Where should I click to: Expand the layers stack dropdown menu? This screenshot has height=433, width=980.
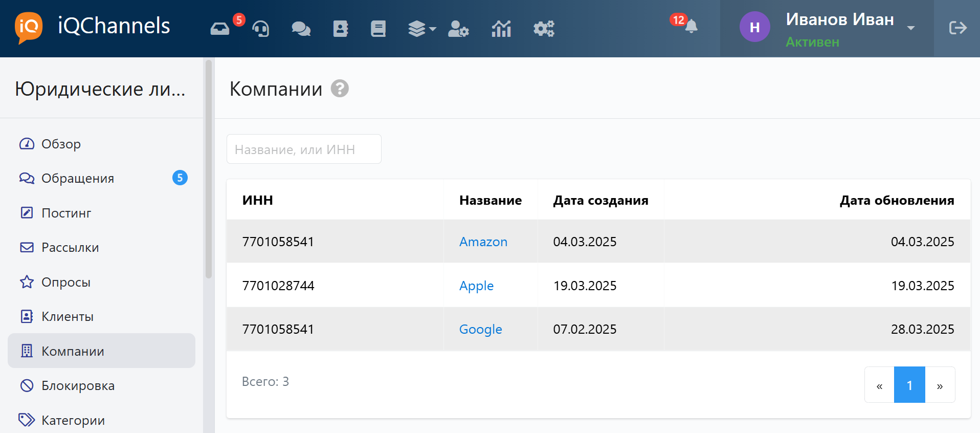pyautogui.click(x=422, y=29)
